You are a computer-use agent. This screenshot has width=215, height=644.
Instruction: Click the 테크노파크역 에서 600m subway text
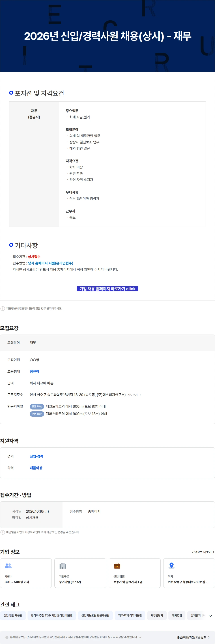coord(76,407)
